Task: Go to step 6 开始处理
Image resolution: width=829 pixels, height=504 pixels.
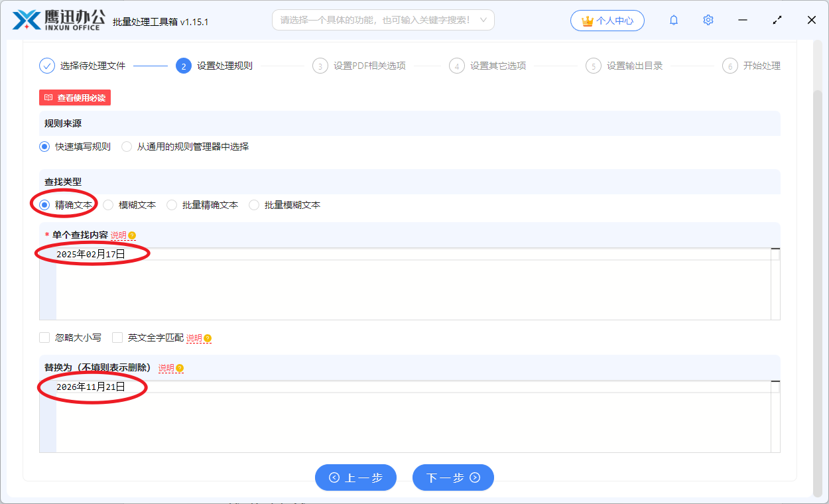Action: tap(751, 66)
